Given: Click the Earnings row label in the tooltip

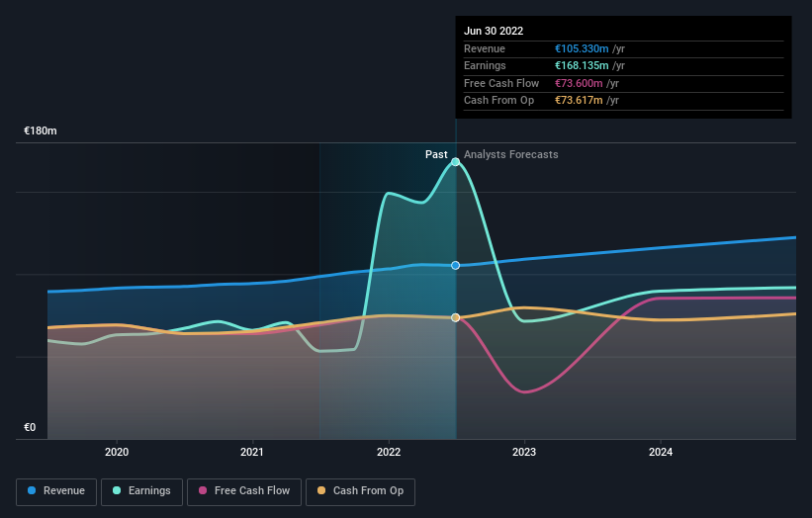Looking at the screenshot, I should point(485,65).
